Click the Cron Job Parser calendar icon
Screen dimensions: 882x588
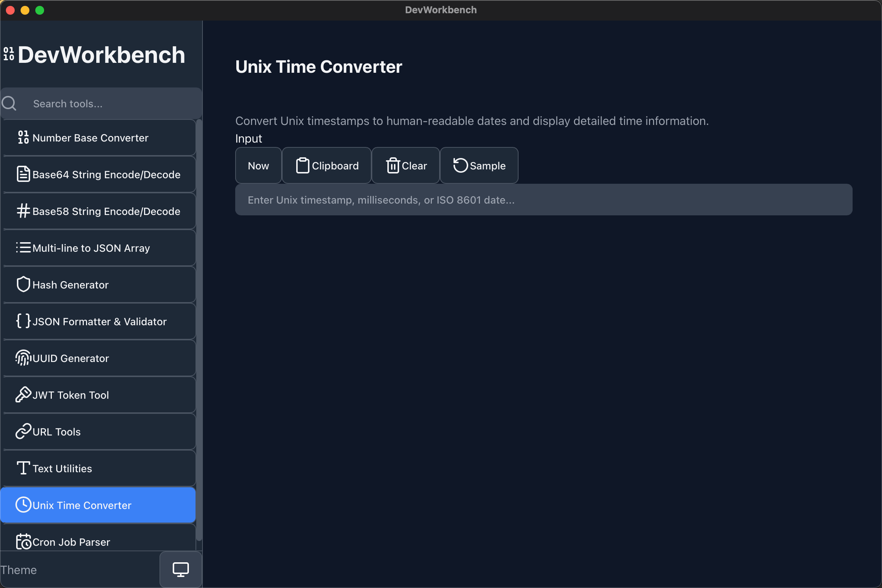coord(23,541)
